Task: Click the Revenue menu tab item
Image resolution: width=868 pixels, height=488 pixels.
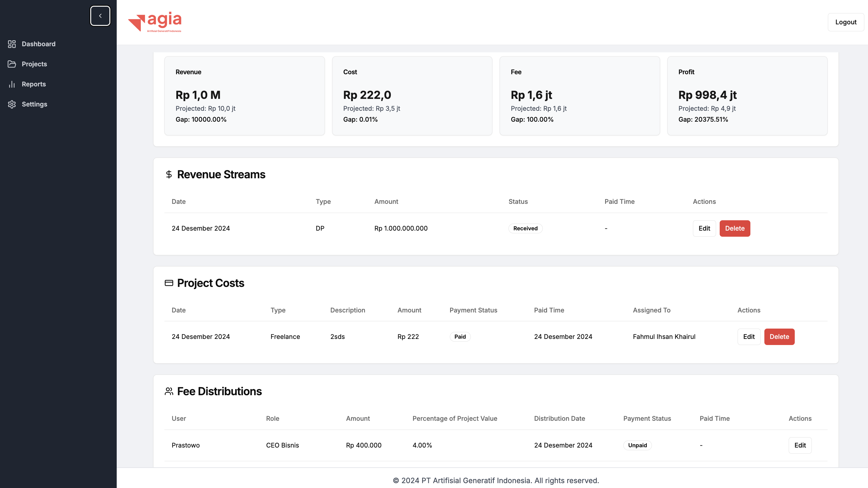Action: (188, 71)
